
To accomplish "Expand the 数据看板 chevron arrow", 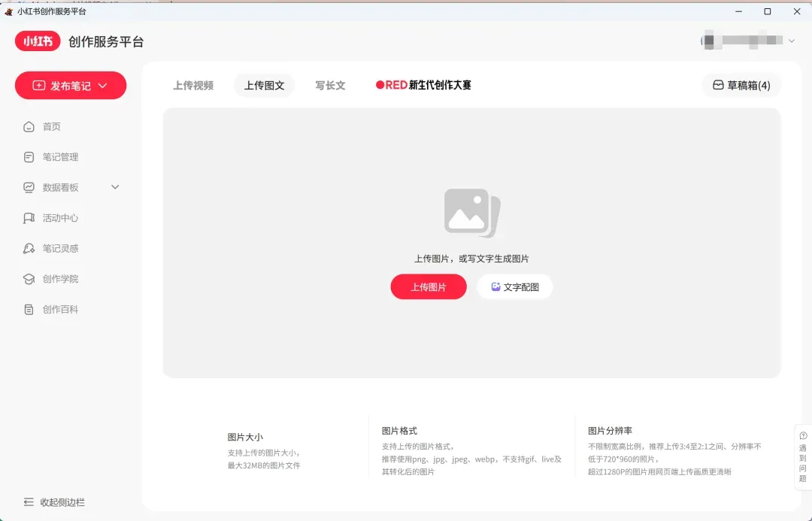I will click(x=115, y=187).
